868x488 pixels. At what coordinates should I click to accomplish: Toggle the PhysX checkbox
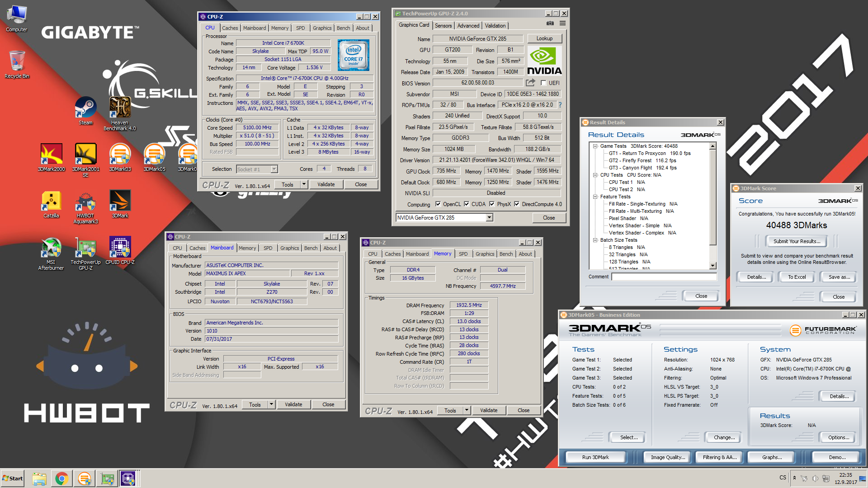(x=492, y=204)
